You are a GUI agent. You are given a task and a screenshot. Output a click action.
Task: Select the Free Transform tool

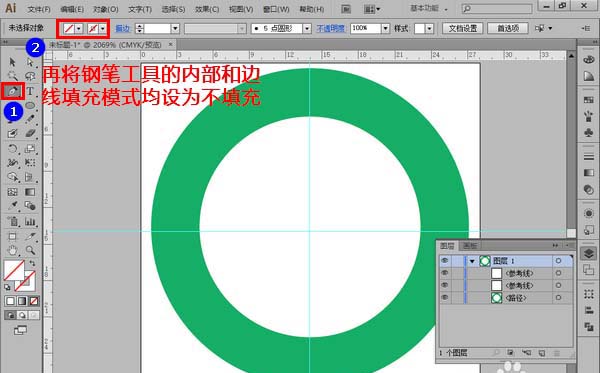30,163
